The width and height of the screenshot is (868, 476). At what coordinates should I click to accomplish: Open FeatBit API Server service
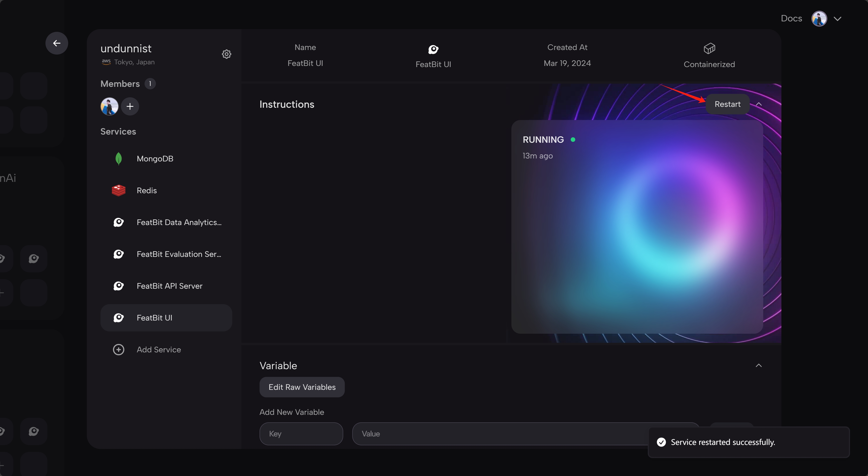tap(166, 286)
